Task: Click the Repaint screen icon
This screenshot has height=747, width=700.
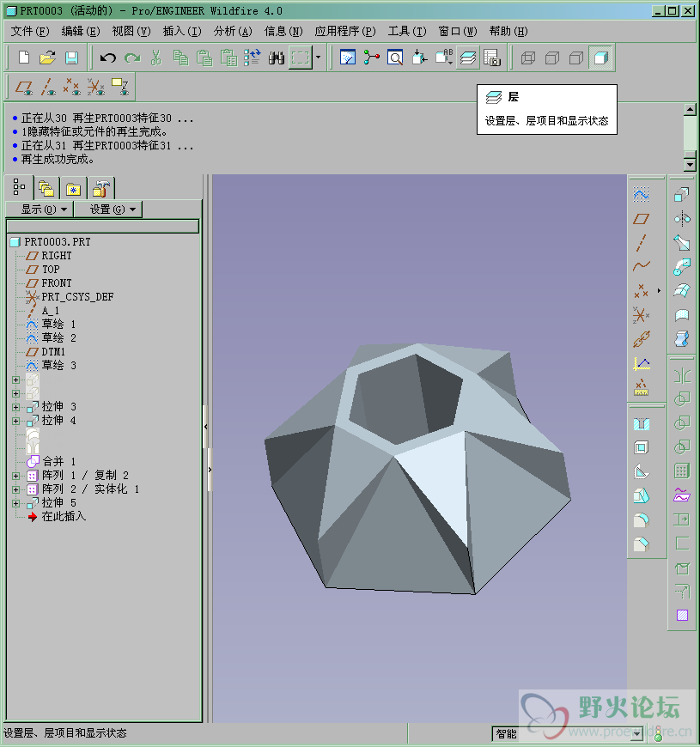Action: click(347, 58)
